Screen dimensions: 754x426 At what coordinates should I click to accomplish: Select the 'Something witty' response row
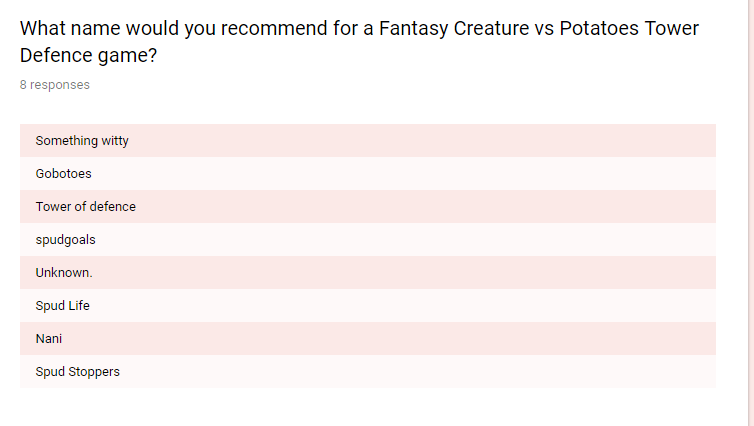(368, 140)
